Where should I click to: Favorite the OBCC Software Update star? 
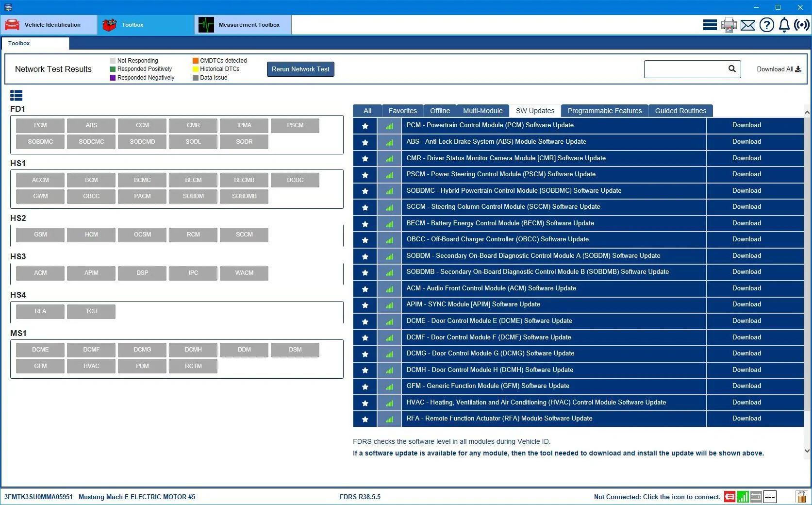pyautogui.click(x=365, y=240)
